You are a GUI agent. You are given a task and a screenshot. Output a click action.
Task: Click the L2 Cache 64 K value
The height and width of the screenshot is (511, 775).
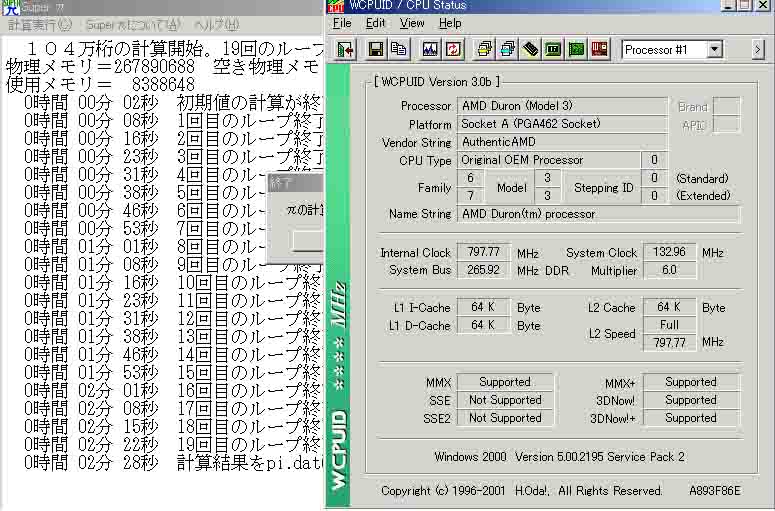point(669,307)
